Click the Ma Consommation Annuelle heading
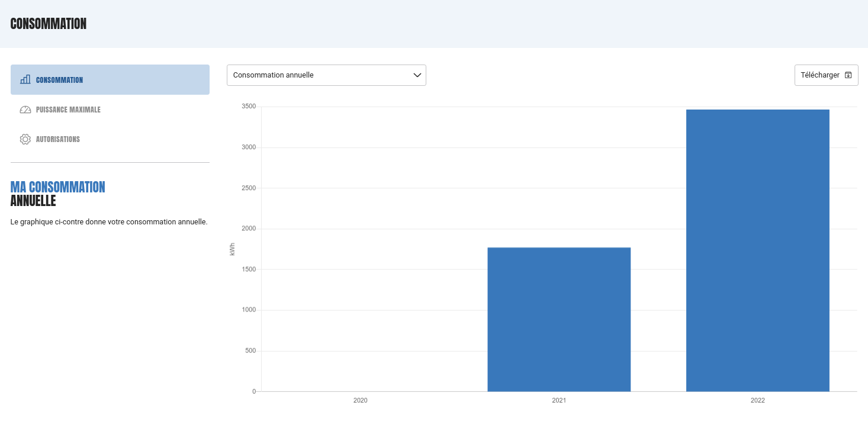The image size is (868, 431). [58, 194]
